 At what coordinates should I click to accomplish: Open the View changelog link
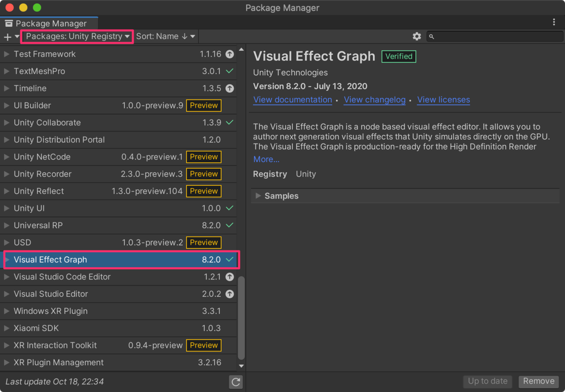374,100
